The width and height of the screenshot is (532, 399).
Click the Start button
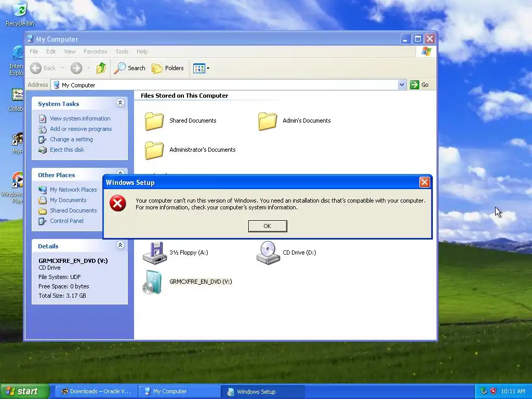(x=24, y=391)
